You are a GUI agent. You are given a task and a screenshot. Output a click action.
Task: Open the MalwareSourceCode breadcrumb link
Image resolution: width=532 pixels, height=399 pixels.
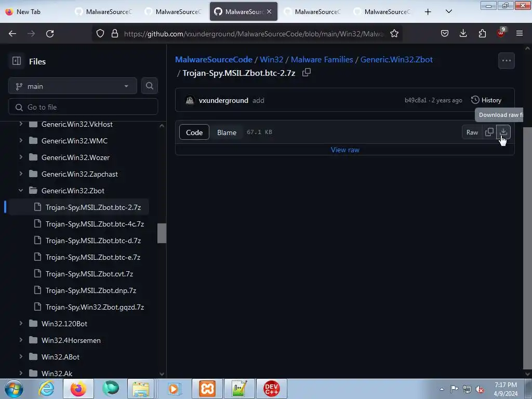click(x=214, y=59)
